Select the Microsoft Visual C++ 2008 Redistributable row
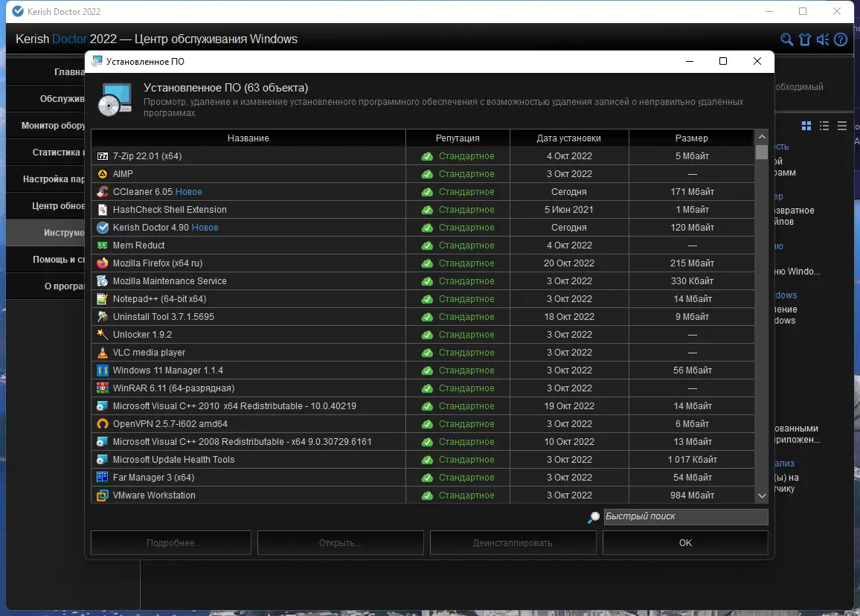 [423, 442]
